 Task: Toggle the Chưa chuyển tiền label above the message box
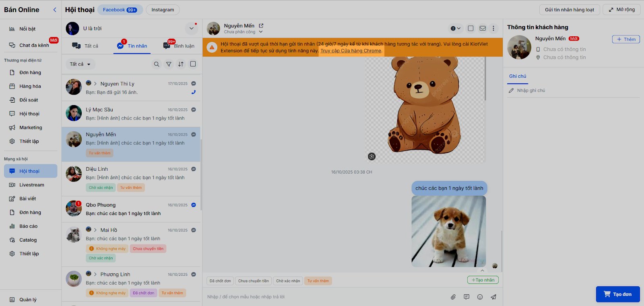tap(254, 281)
